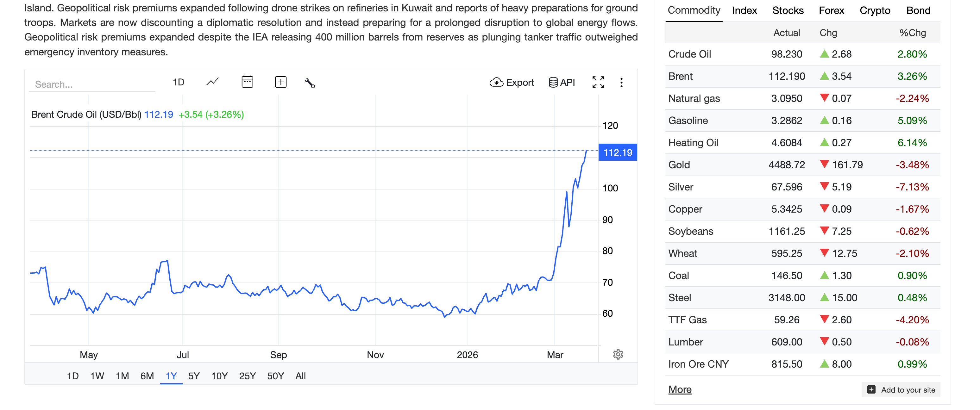Select the 5Y time range
The image size is (980, 410).
[x=194, y=376]
